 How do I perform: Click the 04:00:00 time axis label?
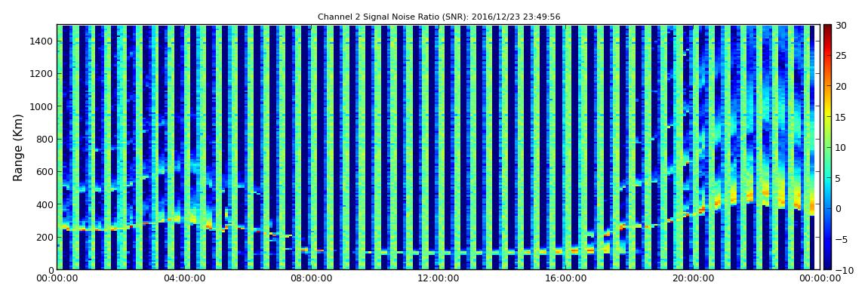point(183,278)
